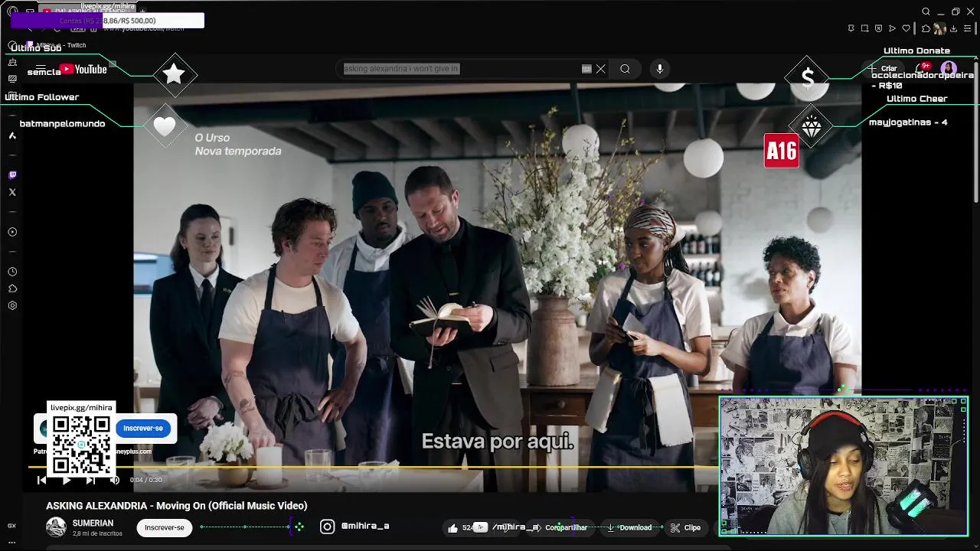Open X (Twitter) in the browser sidebar

tap(12, 192)
